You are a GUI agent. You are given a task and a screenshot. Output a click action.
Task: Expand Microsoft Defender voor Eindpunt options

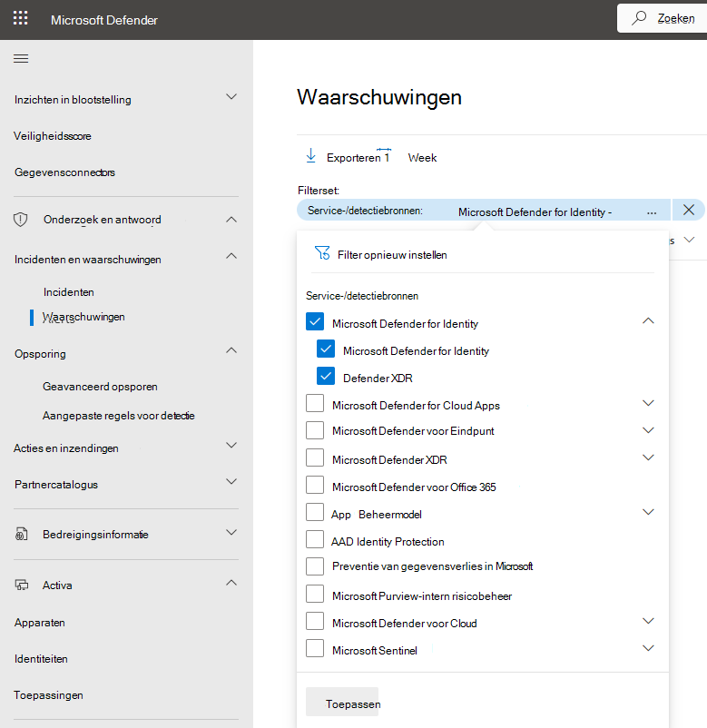tap(648, 430)
